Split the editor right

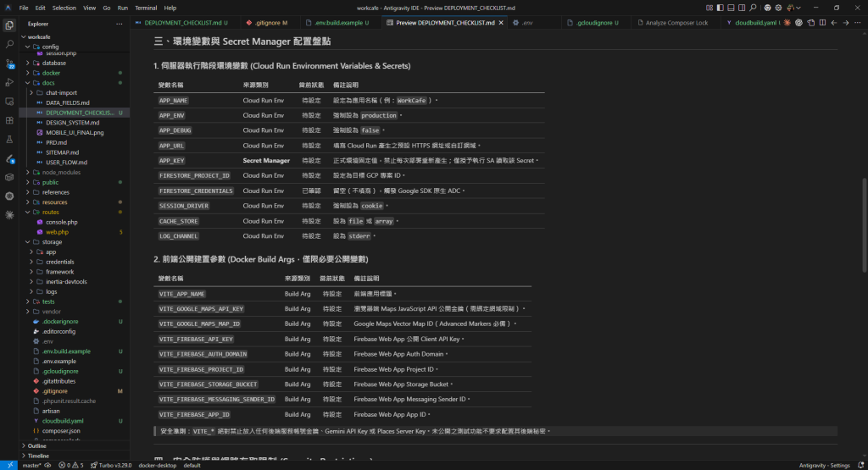822,23
